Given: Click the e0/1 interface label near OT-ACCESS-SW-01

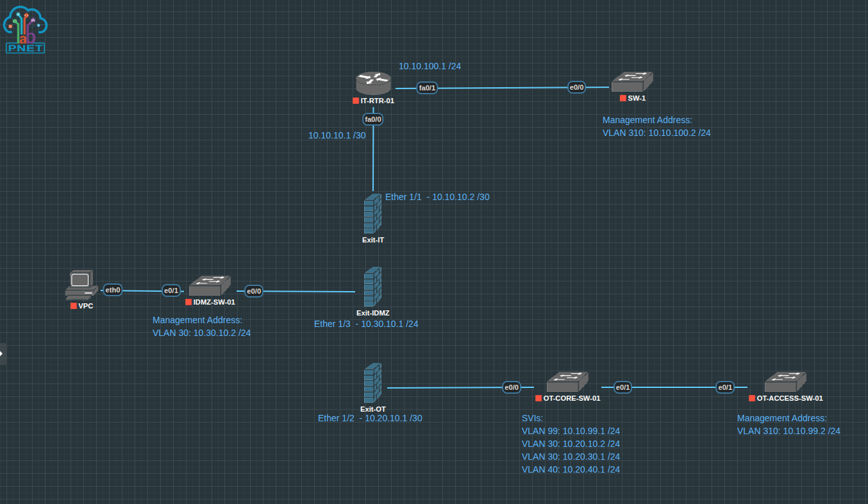Looking at the screenshot, I should pyautogui.click(x=725, y=387).
